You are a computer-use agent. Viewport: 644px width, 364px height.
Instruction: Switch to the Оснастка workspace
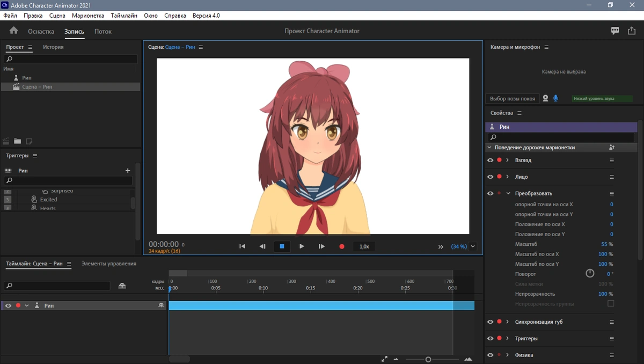click(x=41, y=31)
